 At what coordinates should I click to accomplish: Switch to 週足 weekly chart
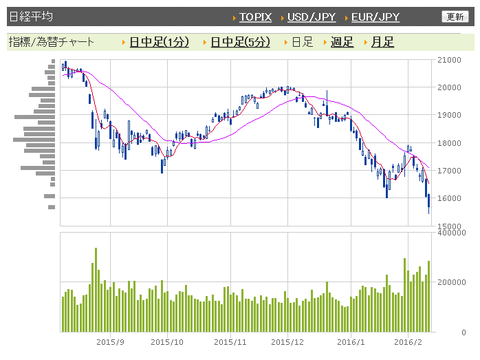click(x=342, y=42)
